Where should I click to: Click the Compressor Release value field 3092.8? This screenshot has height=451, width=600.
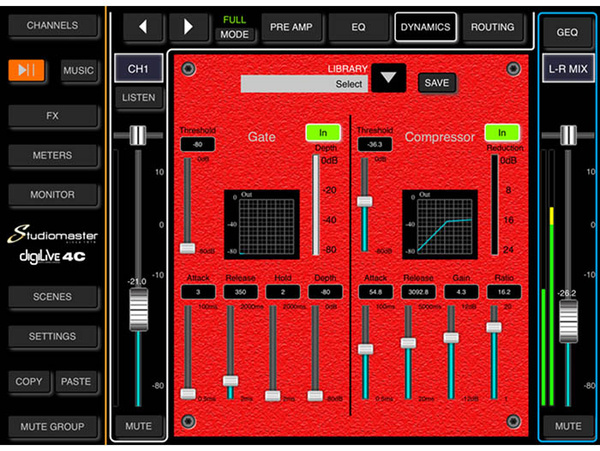pos(418,292)
